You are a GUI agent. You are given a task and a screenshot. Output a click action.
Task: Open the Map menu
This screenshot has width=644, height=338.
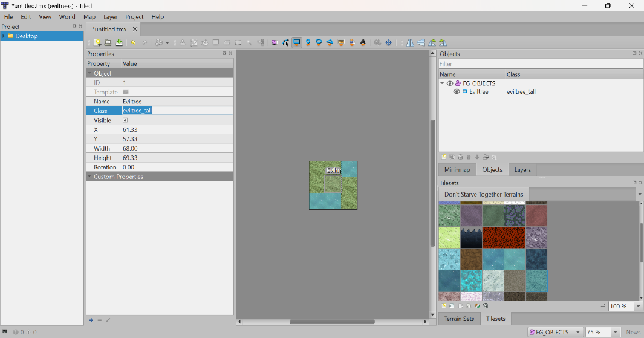click(89, 17)
